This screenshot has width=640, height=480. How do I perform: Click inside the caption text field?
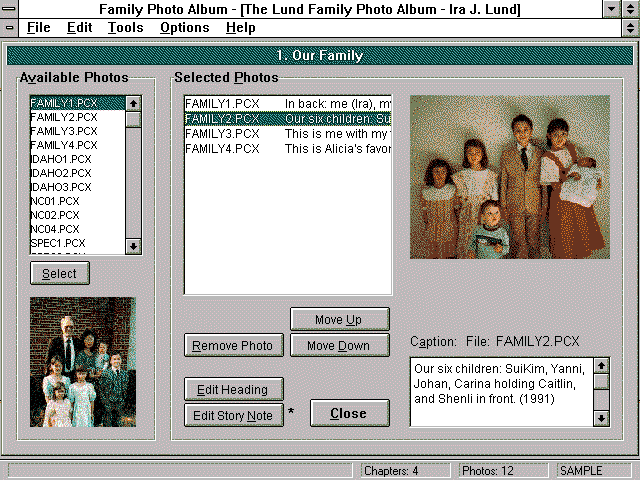point(501,392)
